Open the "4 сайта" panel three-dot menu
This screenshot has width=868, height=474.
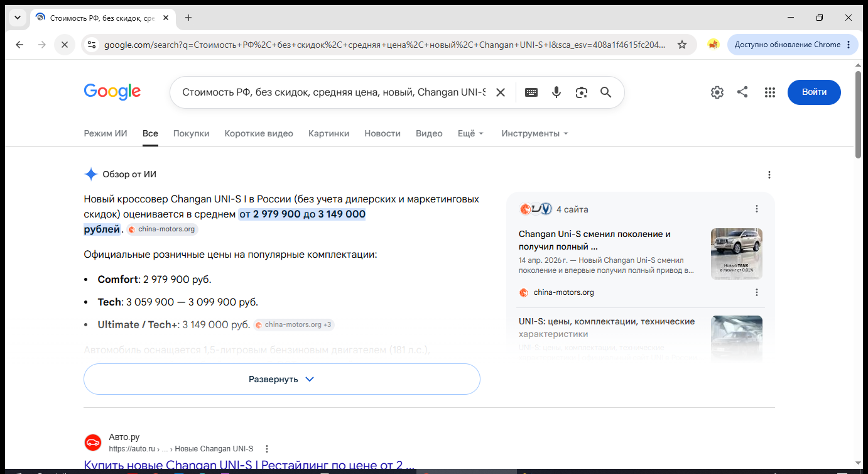tap(757, 209)
